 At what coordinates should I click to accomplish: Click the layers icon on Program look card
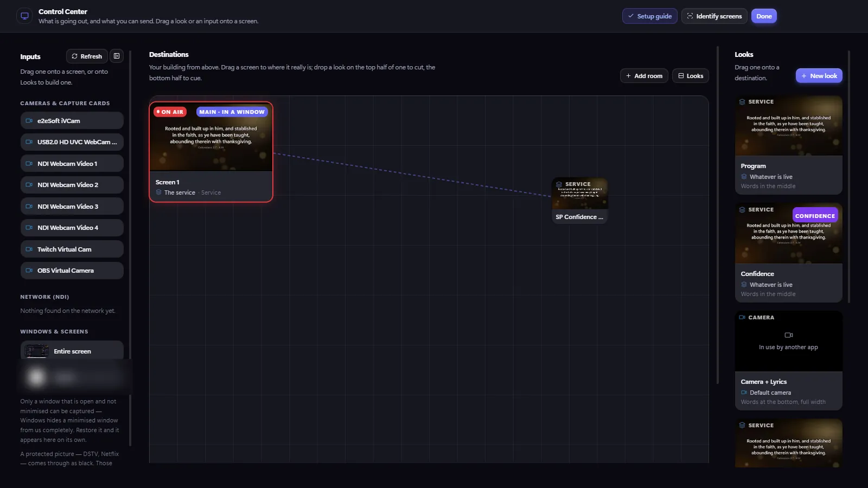[742, 102]
